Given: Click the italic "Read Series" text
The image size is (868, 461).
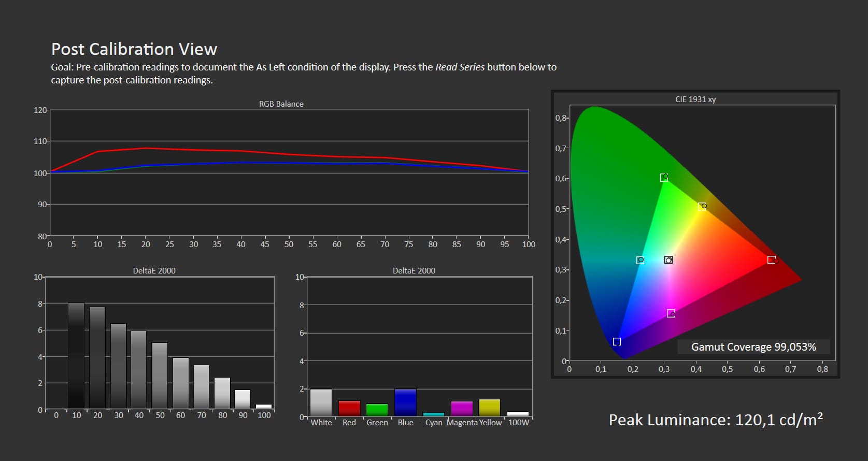Looking at the screenshot, I should [x=460, y=67].
